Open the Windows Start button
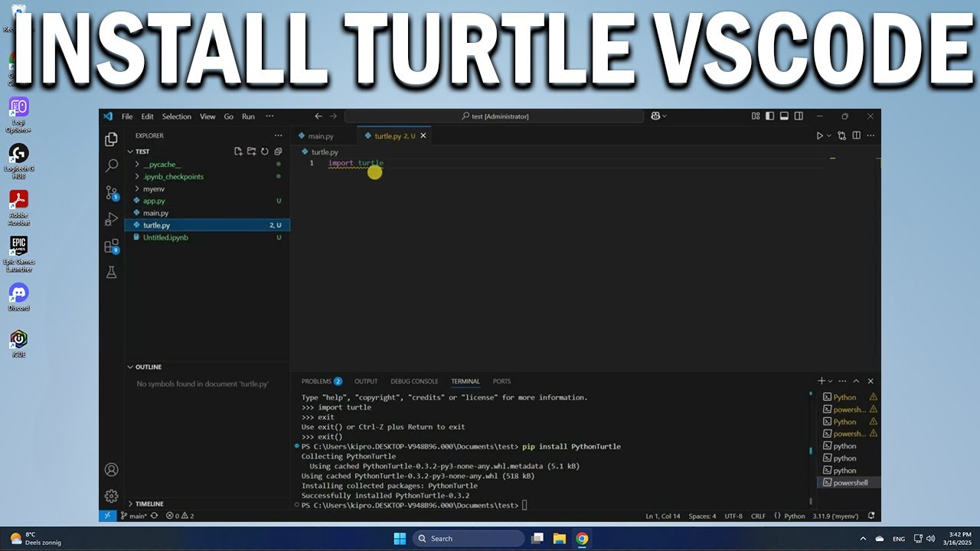This screenshot has height=551, width=980. (400, 539)
